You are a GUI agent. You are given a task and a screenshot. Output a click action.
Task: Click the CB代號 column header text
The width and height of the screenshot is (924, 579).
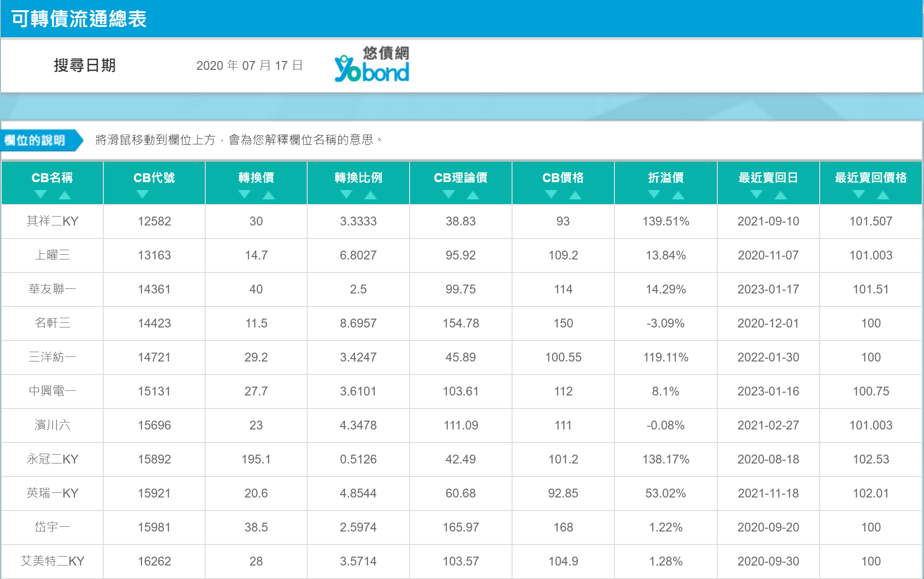(x=154, y=177)
